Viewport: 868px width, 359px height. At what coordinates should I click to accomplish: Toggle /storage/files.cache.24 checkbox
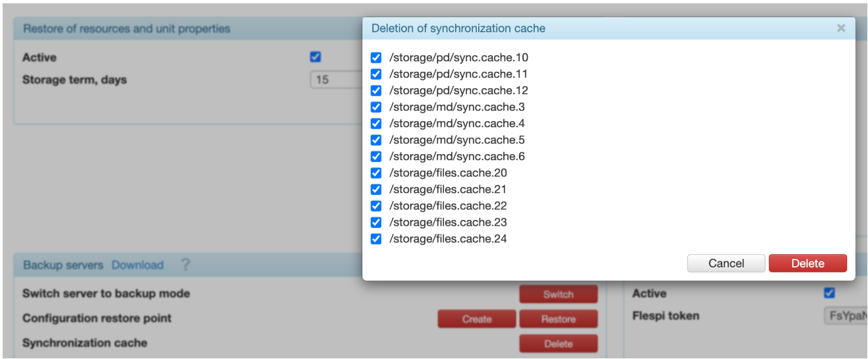pos(376,239)
